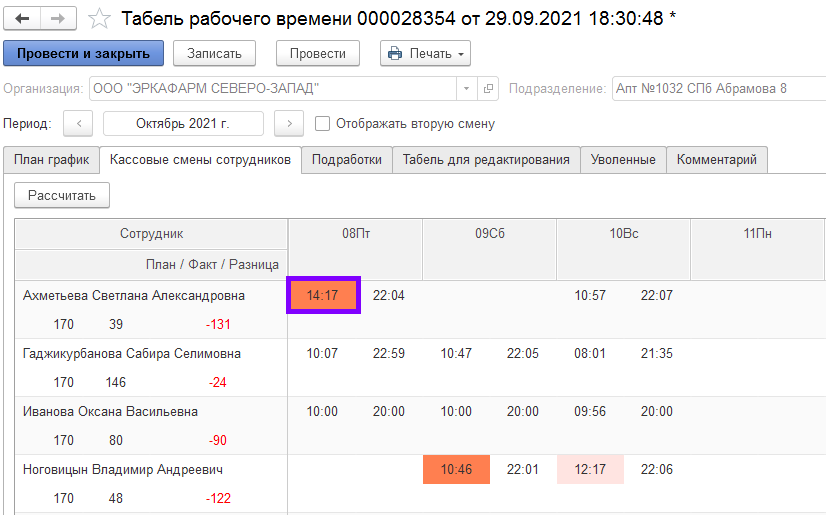The image size is (826, 515).
Task: Click the Подразделение input field
Action: point(718,88)
